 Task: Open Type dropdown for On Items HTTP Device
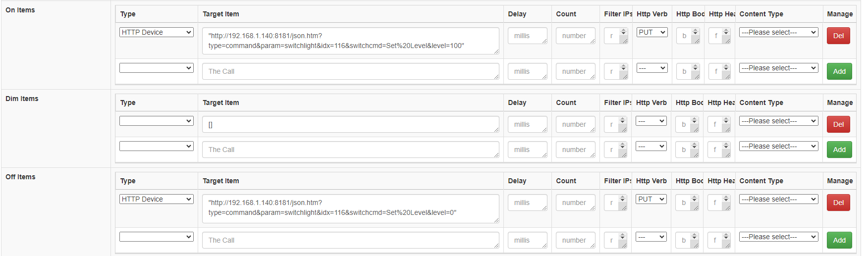[157, 32]
